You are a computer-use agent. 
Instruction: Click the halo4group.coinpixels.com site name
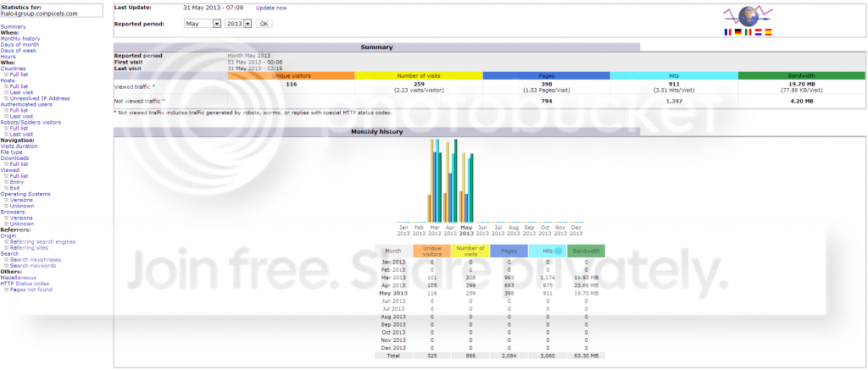click(40, 14)
